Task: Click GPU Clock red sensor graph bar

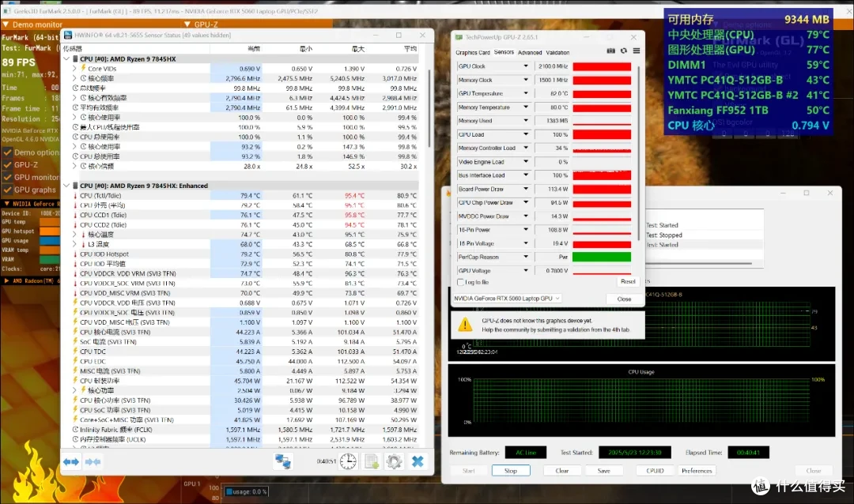Action: (602, 66)
